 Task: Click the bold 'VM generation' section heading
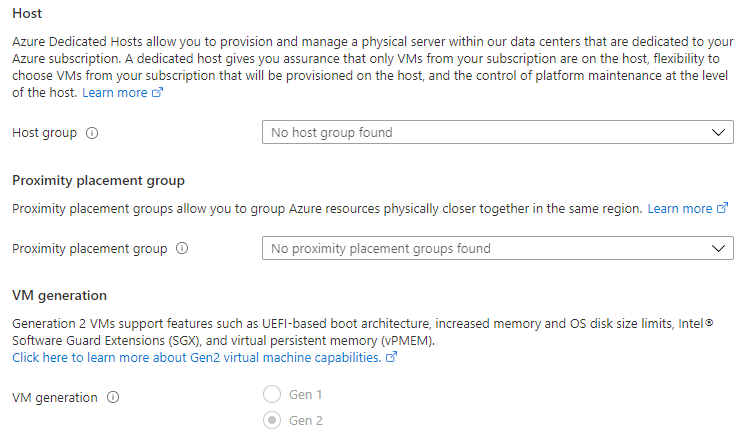pyautogui.click(x=60, y=295)
